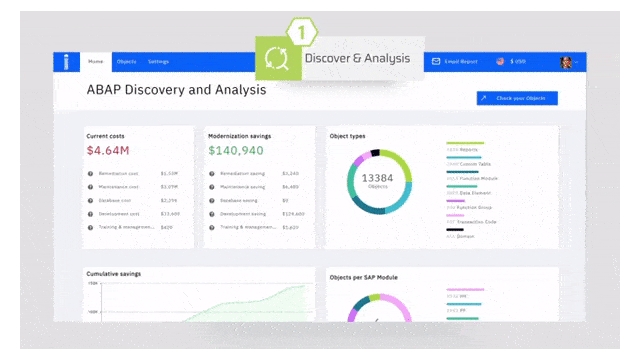
Task: Open the Objects tab
Action: click(x=127, y=62)
